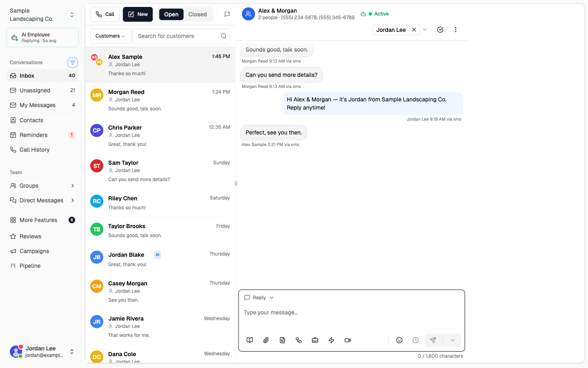Switch to Closed conversations
Image resolution: width=588 pixels, height=368 pixels.
click(198, 14)
